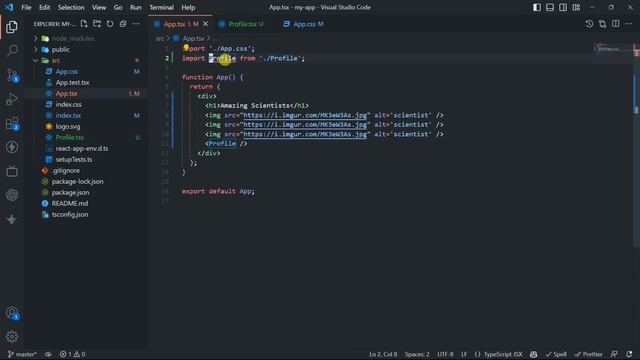
Task: Refresh the Explorer file tree
Action: pyautogui.click(x=110, y=24)
